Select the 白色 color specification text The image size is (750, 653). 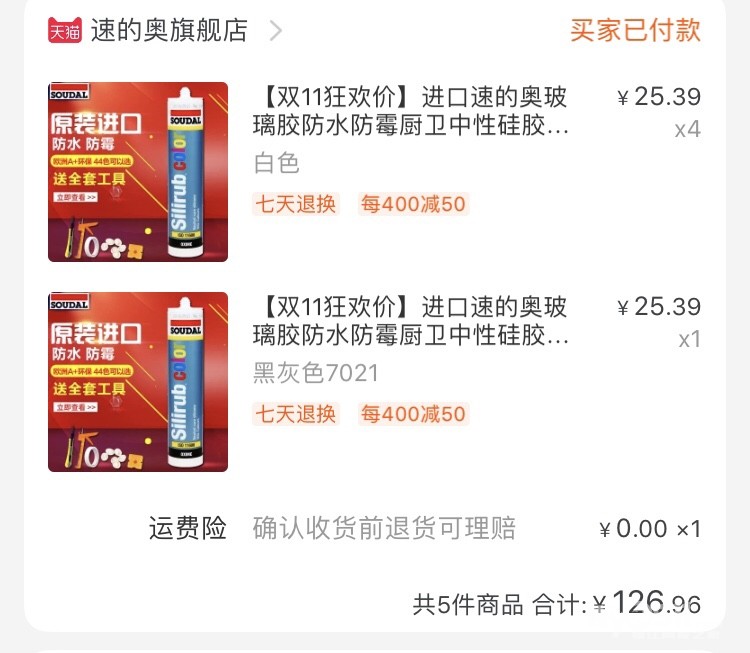click(276, 163)
